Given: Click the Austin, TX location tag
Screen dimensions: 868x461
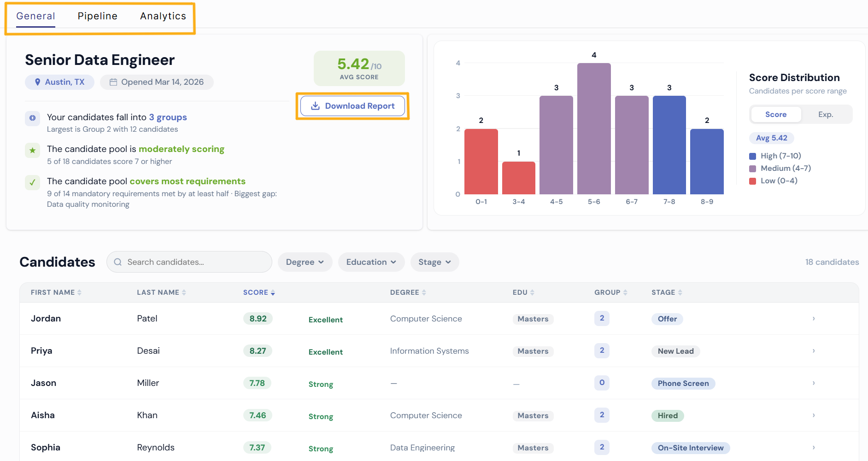Looking at the screenshot, I should click(59, 82).
